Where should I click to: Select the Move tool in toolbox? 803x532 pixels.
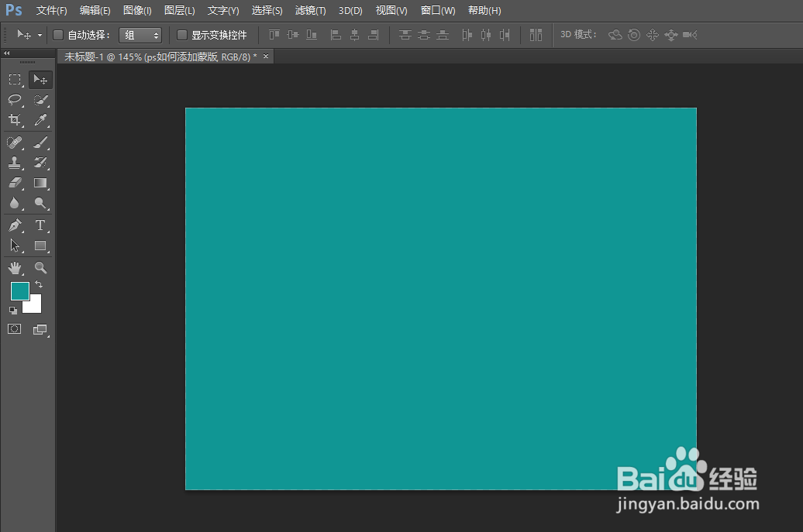[x=40, y=80]
